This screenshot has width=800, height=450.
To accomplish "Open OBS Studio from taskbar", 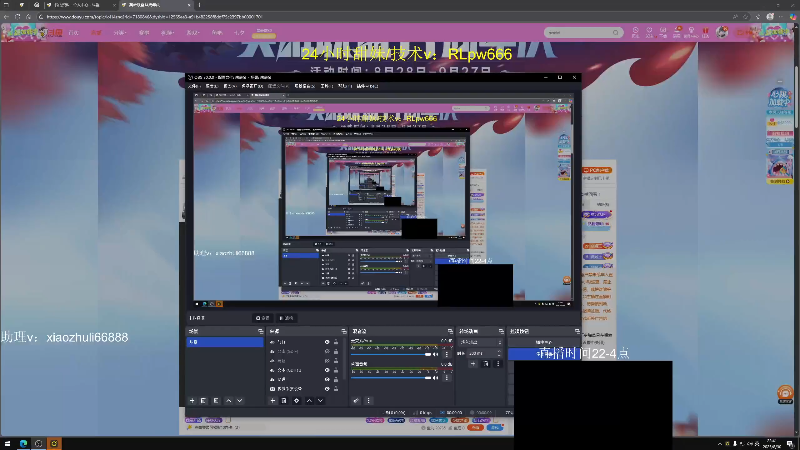I will [x=38, y=444].
